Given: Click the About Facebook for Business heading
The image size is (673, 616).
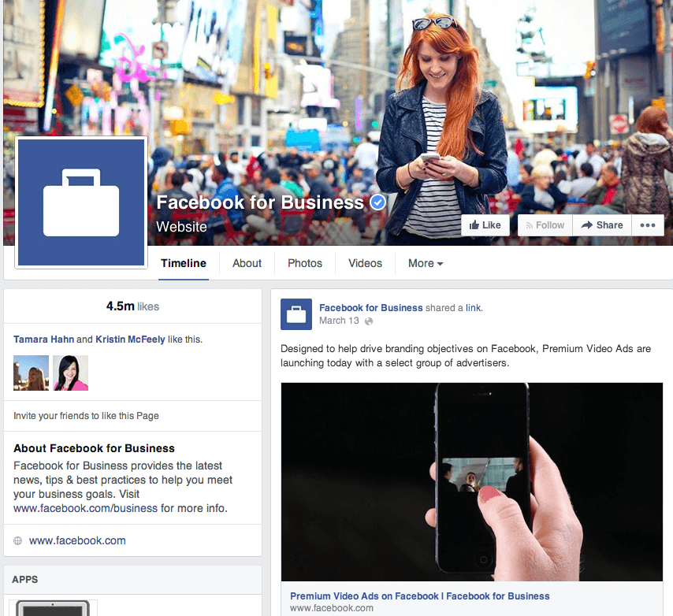Looking at the screenshot, I should tap(94, 448).
